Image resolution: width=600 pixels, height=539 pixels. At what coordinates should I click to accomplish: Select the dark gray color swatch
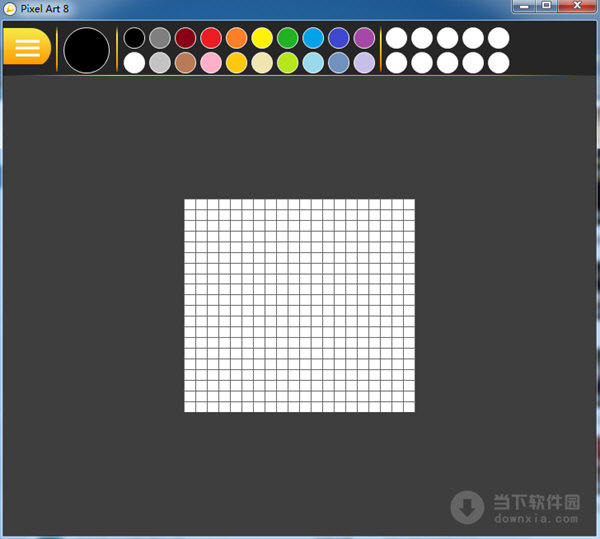[x=160, y=38]
